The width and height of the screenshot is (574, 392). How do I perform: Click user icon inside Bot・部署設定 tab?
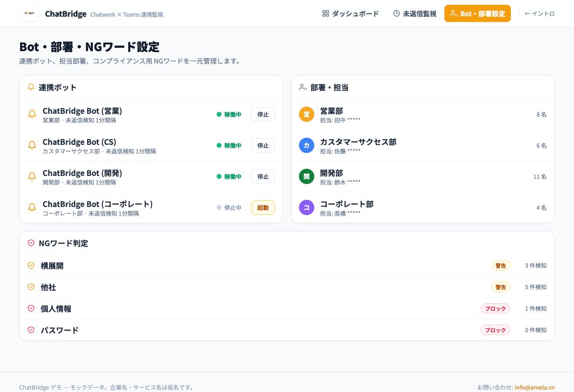point(454,13)
